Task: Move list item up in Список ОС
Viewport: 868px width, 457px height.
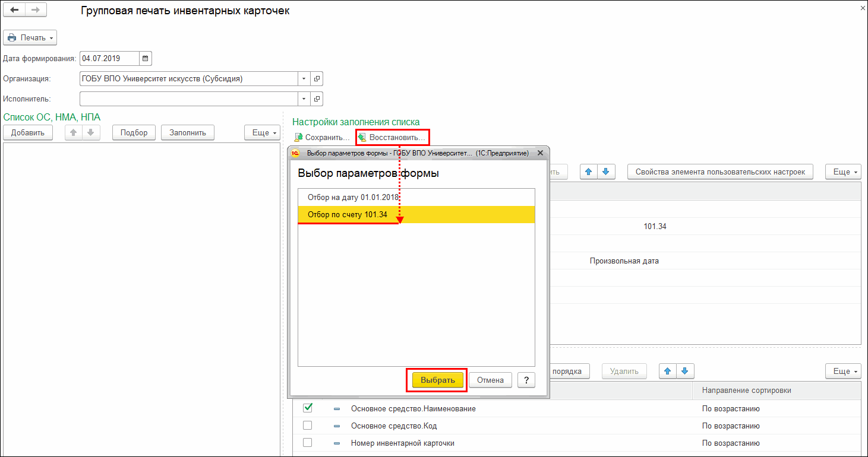Action: (x=74, y=132)
